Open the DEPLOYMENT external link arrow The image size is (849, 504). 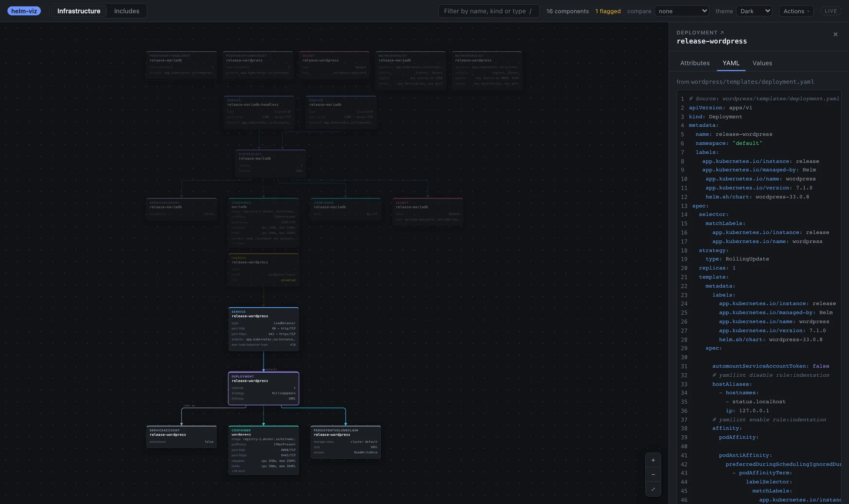722,33
